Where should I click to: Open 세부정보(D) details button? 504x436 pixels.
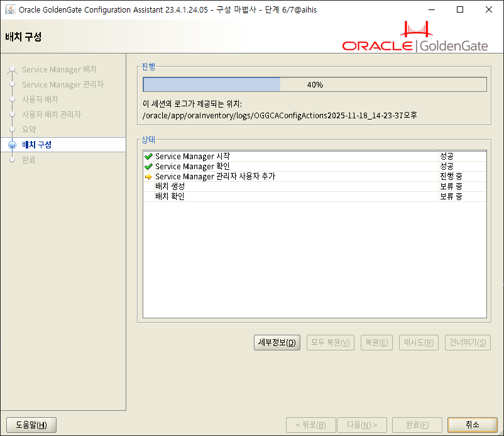click(x=277, y=343)
